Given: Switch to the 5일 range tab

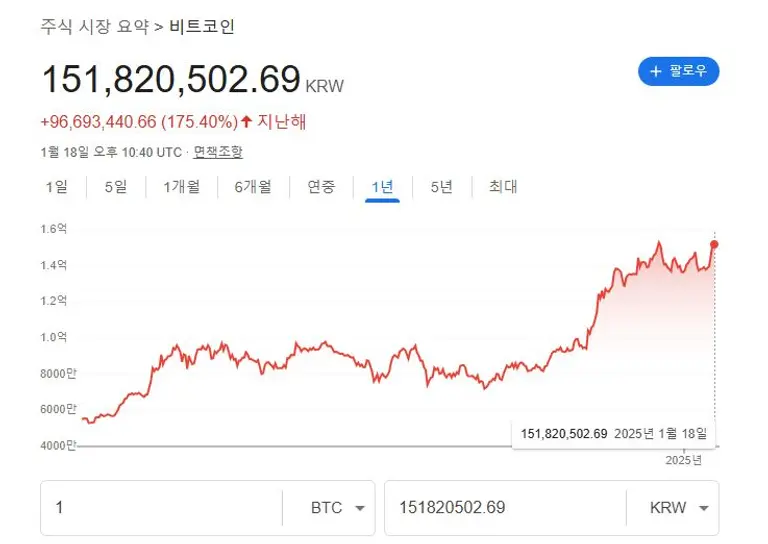Looking at the screenshot, I should (x=116, y=187).
